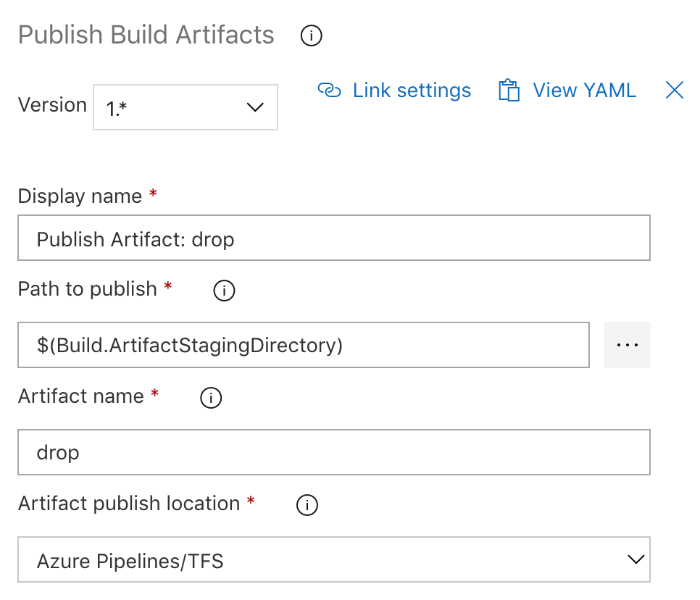Click info icon beside Publish Build Artifacts title
700x600 pixels.
coord(311,36)
